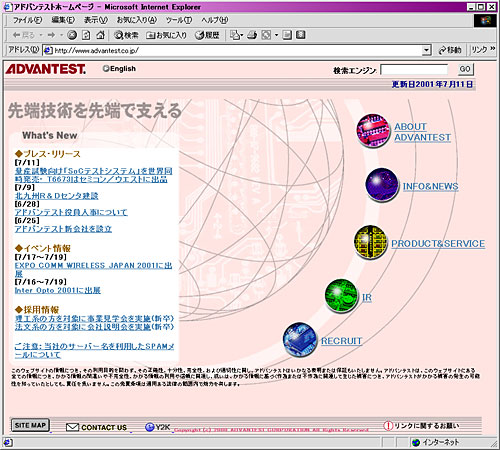Stop page loading with Stop icon

click(72, 35)
